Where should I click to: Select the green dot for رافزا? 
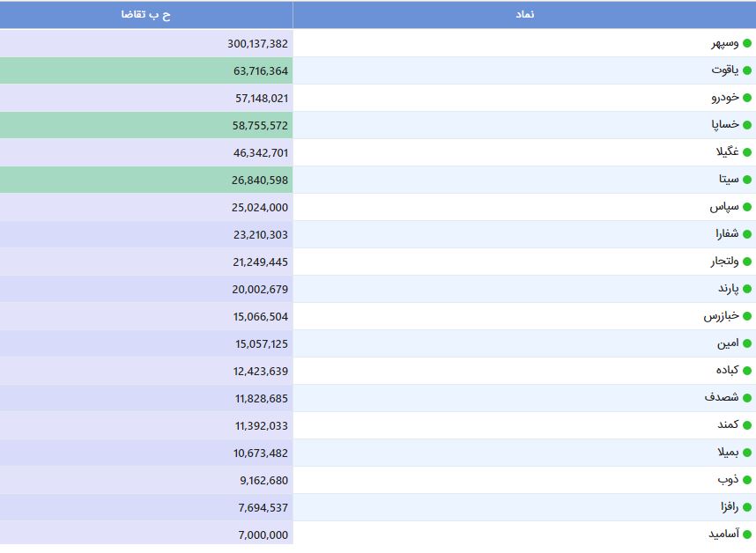[x=747, y=507]
